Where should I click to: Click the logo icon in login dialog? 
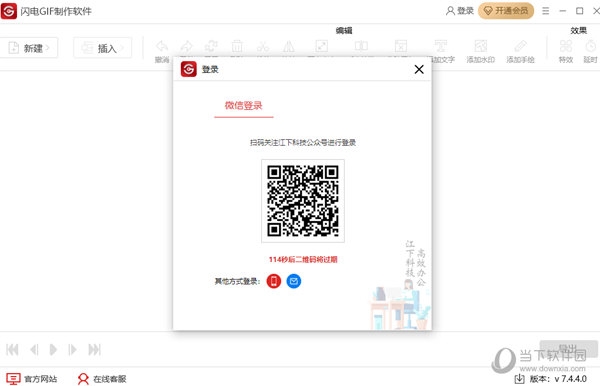click(x=189, y=69)
